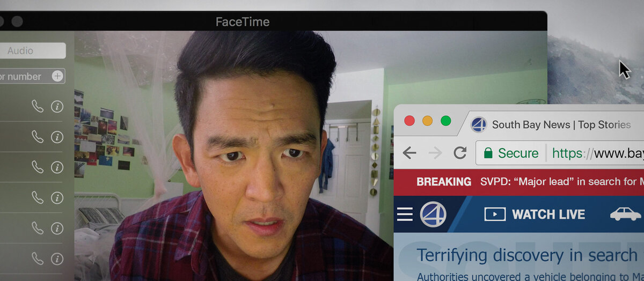Show info for the second FaceTime contact
Image resolution: width=644 pixels, height=281 pixels.
[57, 137]
